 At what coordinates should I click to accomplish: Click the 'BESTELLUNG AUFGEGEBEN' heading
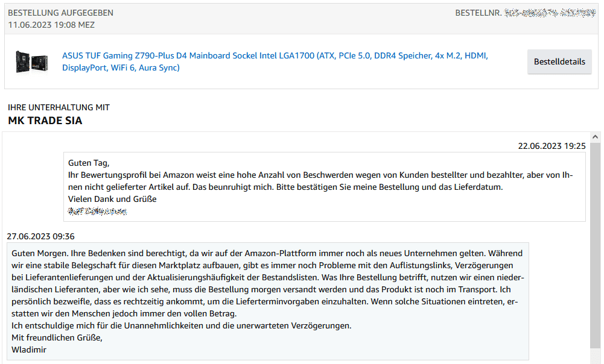coord(60,13)
